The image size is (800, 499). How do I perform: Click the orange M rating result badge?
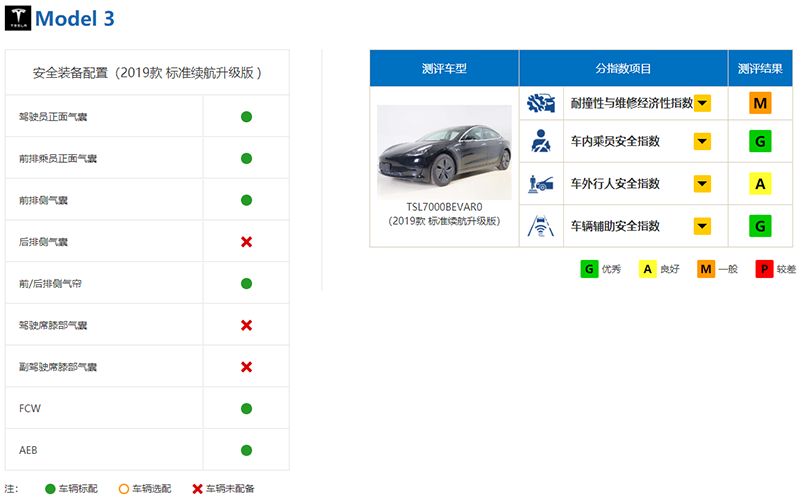(x=760, y=103)
